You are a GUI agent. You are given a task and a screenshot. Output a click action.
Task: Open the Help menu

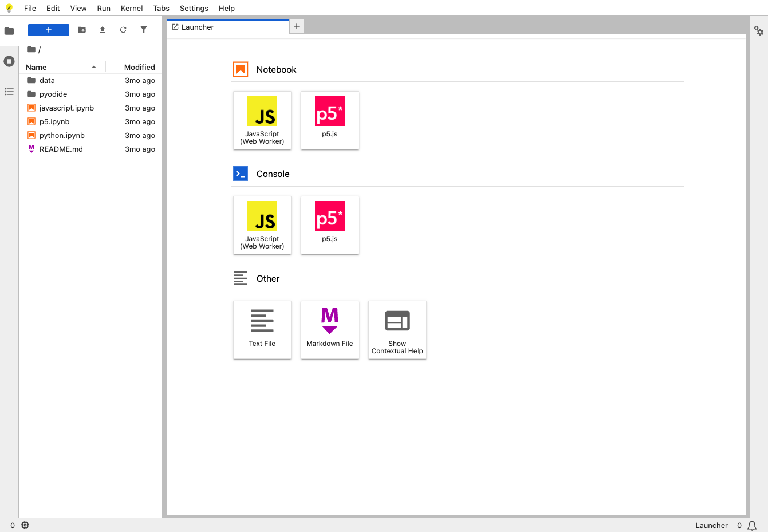pos(227,8)
